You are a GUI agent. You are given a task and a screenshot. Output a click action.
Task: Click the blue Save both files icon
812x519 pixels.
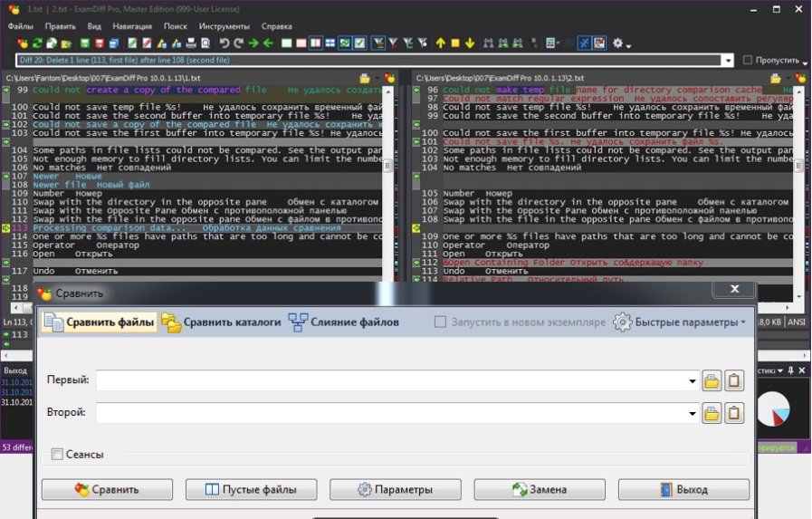pos(114,43)
